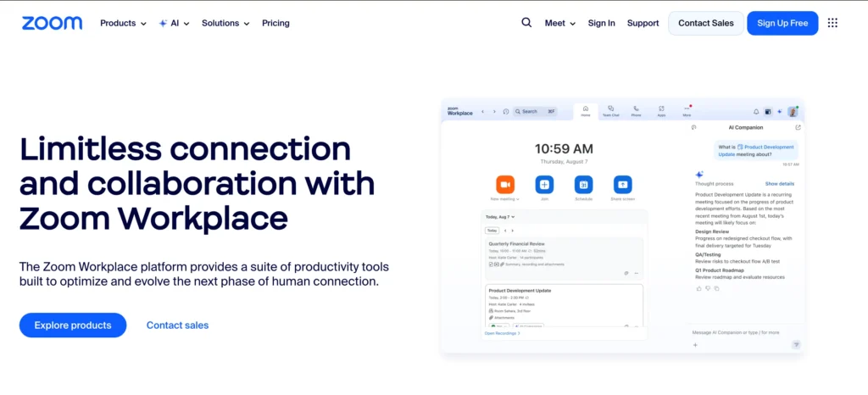Image resolution: width=868 pixels, height=395 pixels.
Task: Click the Open Recordings link
Action: (x=502, y=334)
